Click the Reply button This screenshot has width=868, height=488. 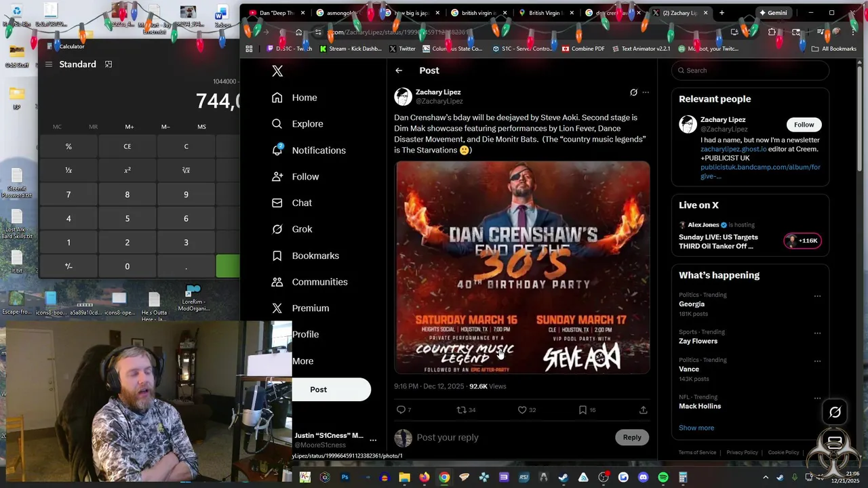(632, 437)
